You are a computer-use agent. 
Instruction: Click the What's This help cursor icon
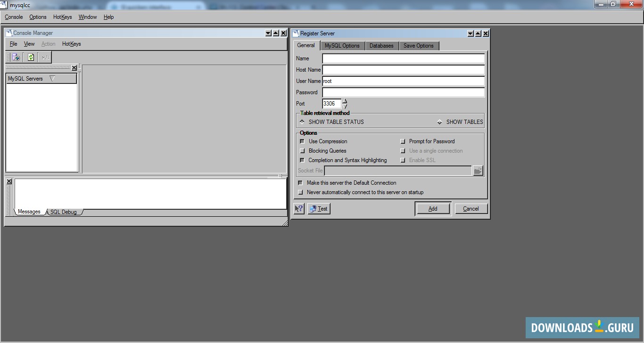click(x=299, y=209)
